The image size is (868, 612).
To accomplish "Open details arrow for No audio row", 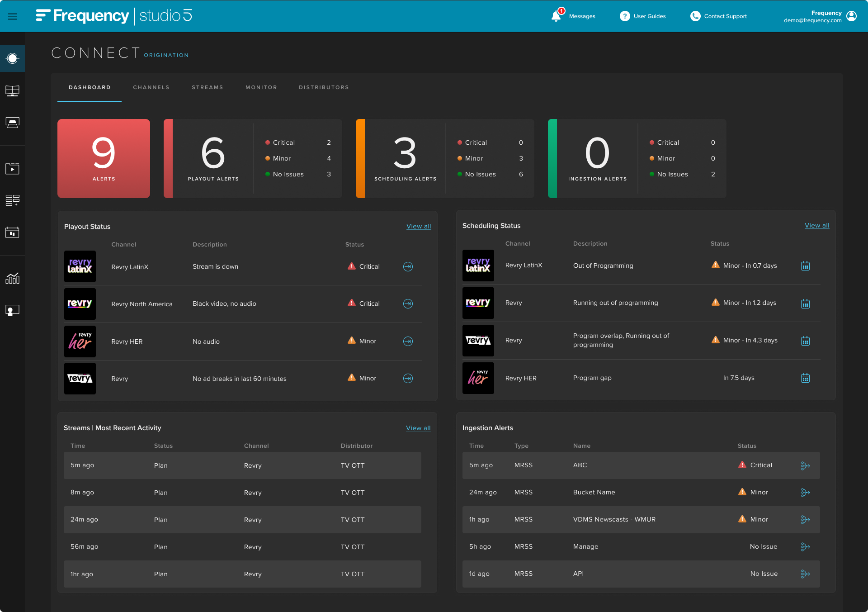I will (408, 341).
